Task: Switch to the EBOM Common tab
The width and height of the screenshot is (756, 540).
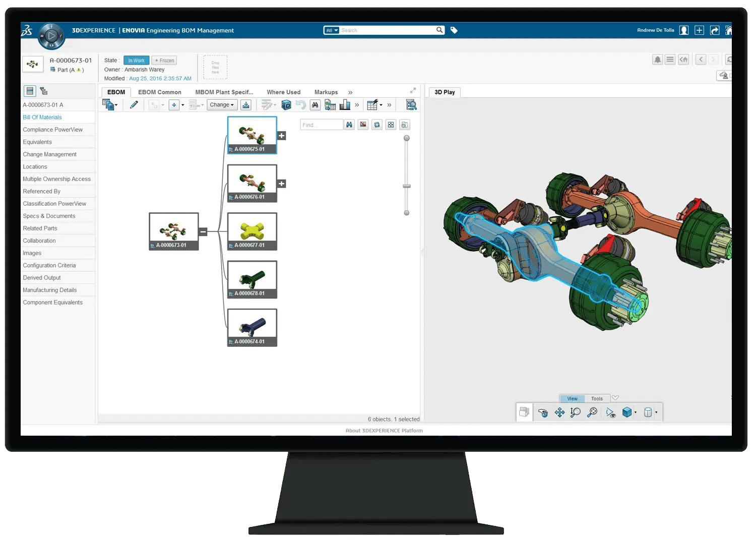Action: 160,92
